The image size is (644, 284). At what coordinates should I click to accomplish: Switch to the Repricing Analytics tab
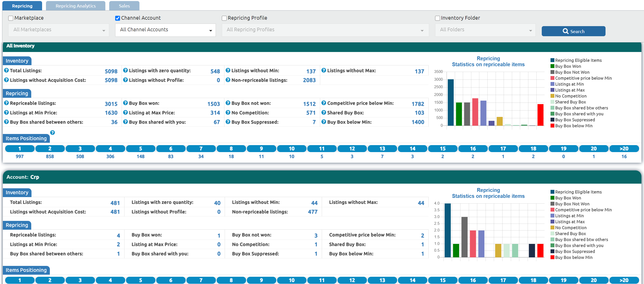75,6
